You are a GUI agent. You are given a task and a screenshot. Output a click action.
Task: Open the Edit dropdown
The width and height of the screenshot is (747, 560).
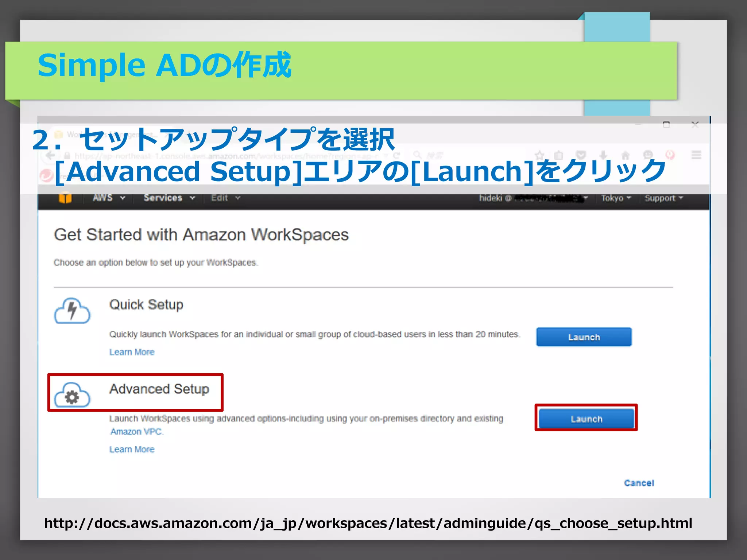225,198
